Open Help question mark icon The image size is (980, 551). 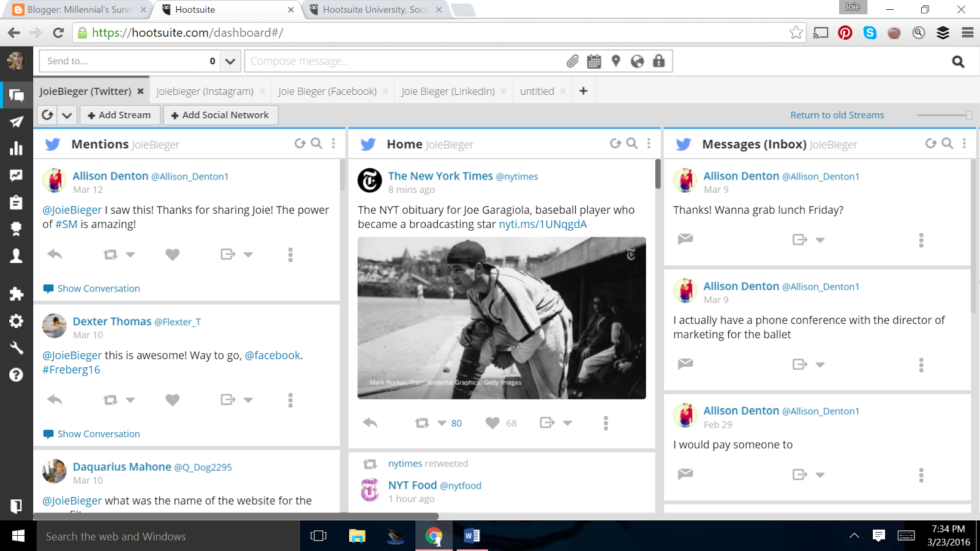(x=17, y=375)
